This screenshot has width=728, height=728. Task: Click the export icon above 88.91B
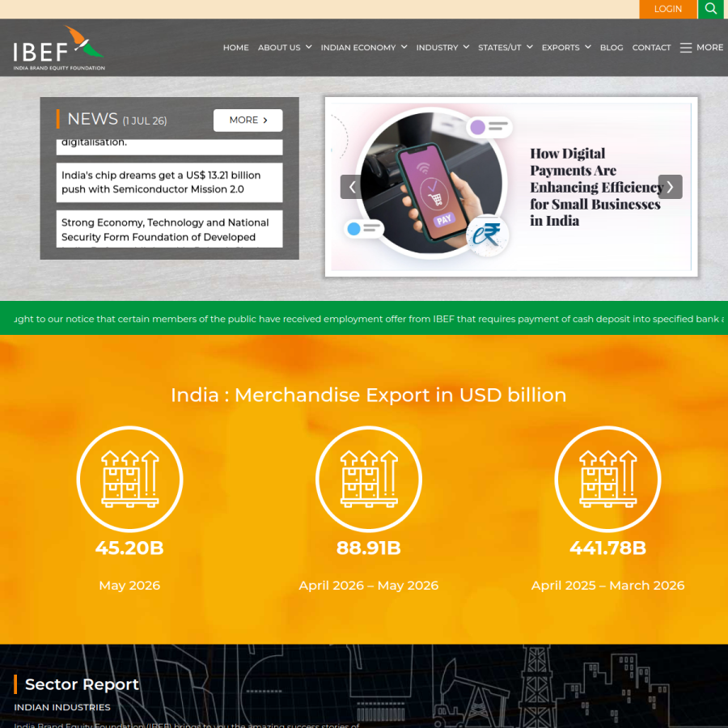pos(369,479)
